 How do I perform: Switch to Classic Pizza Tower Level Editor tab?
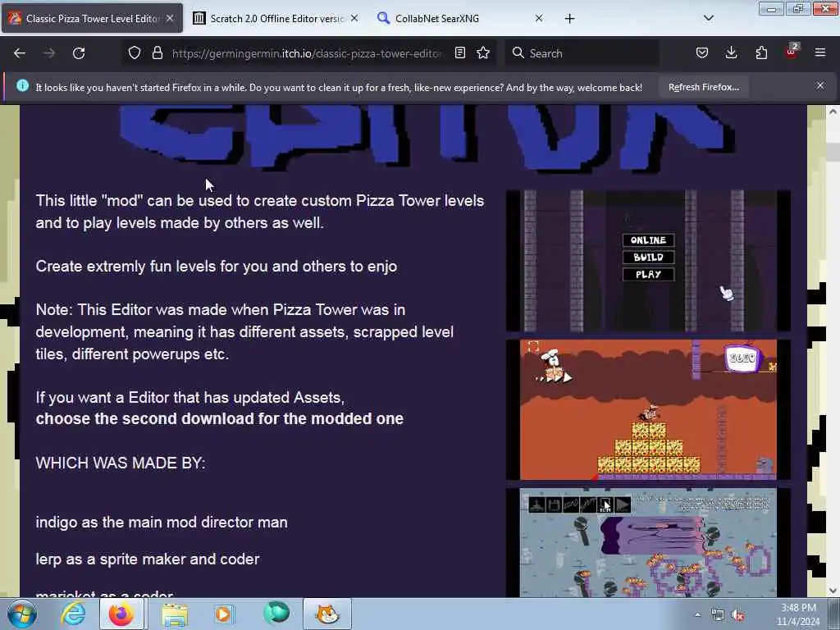coord(92,18)
